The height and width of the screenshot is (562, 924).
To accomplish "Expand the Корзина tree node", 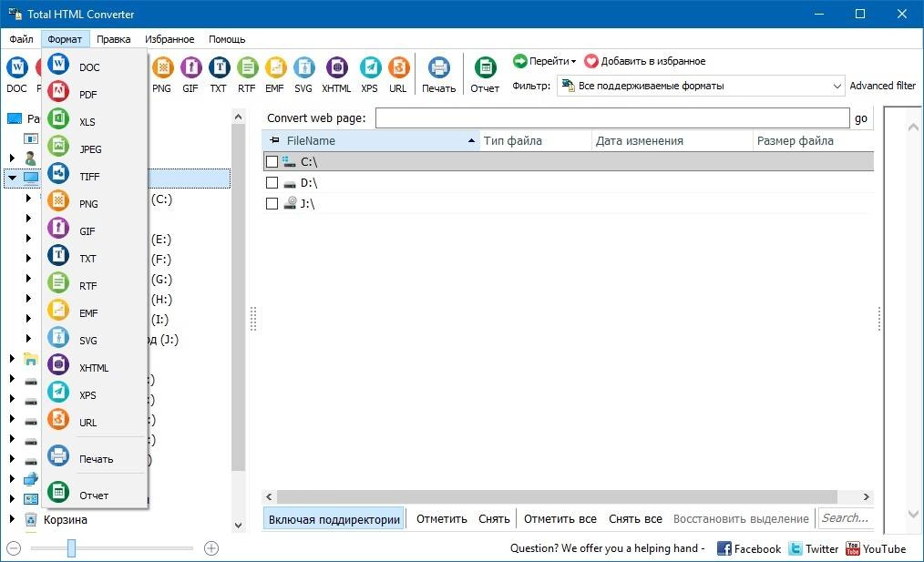I will point(12,519).
